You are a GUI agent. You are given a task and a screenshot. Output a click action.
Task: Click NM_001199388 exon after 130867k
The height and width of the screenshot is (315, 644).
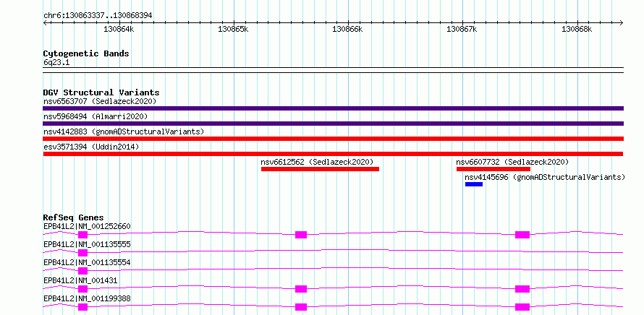coord(522,307)
